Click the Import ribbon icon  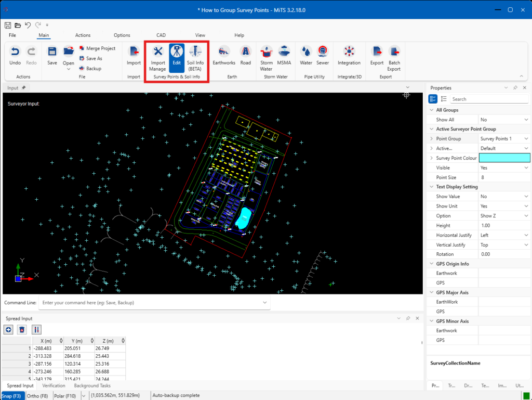[134, 56]
